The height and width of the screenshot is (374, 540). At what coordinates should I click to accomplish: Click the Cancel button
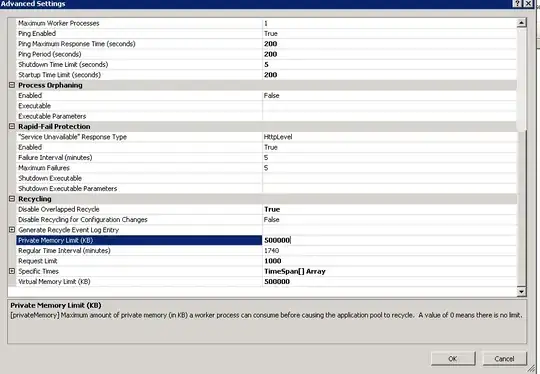pyautogui.click(x=505, y=359)
